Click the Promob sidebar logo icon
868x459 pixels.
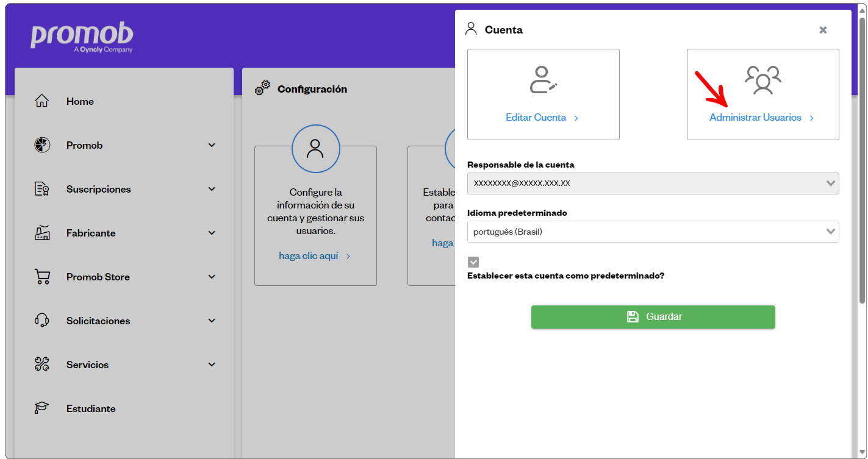click(41, 145)
